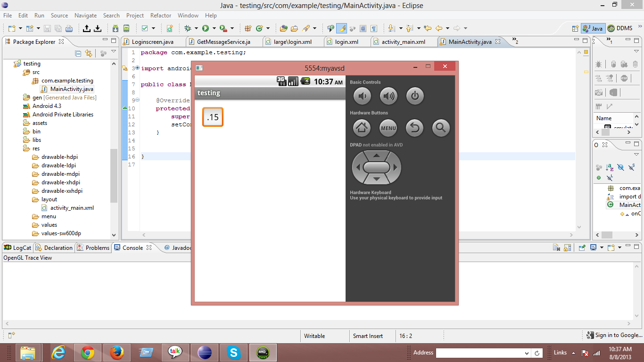Screen dimensions: 644x362
Task: Toggle Hide Fields in Outline view
Action: (x=620, y=167)
